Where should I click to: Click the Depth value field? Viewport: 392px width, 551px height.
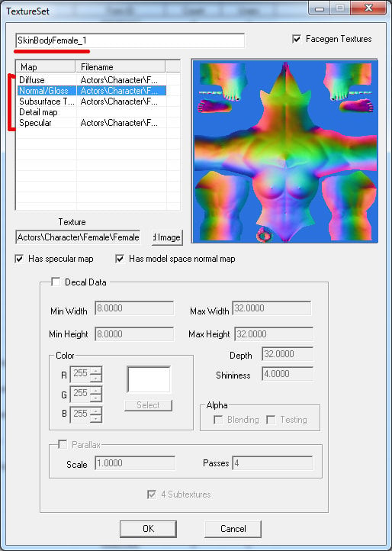click(288, 354)
